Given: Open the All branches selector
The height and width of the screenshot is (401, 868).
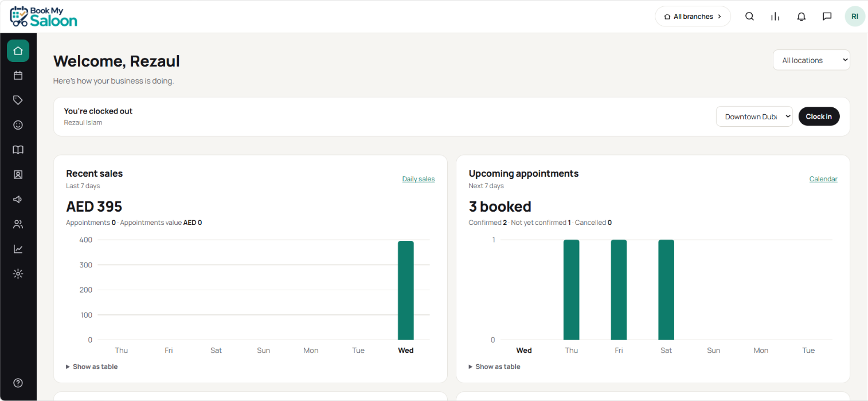Looking at the screenshot, I should (693, 17).
